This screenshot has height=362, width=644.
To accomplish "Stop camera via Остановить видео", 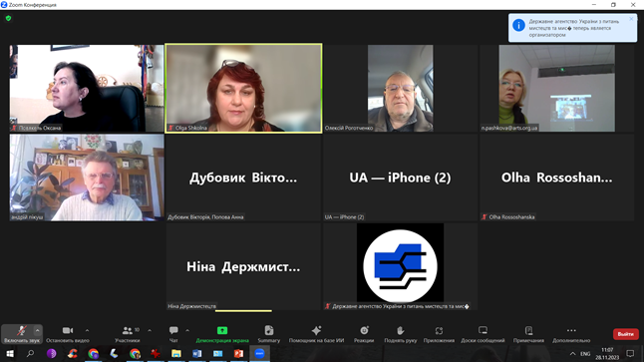I will point(68,334).
